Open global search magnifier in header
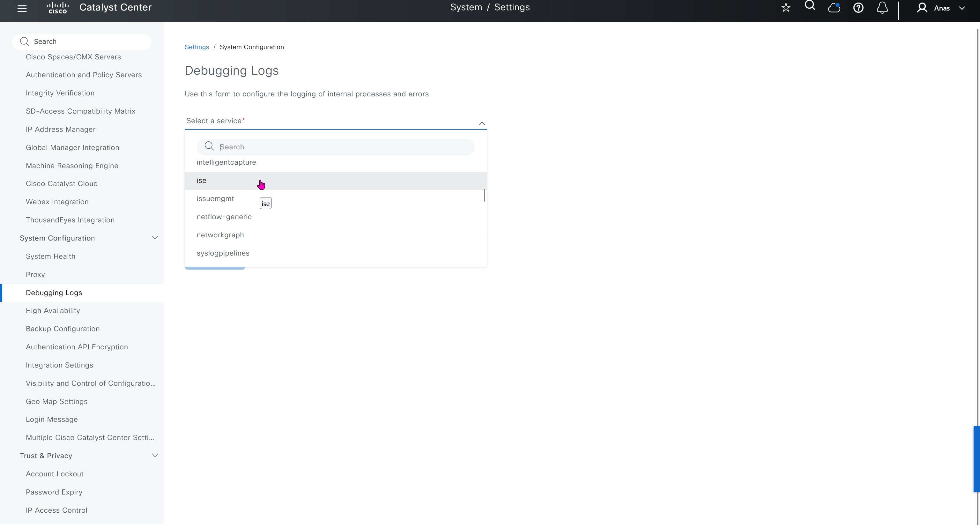This screenshot has width=980, height=528. 810,6
